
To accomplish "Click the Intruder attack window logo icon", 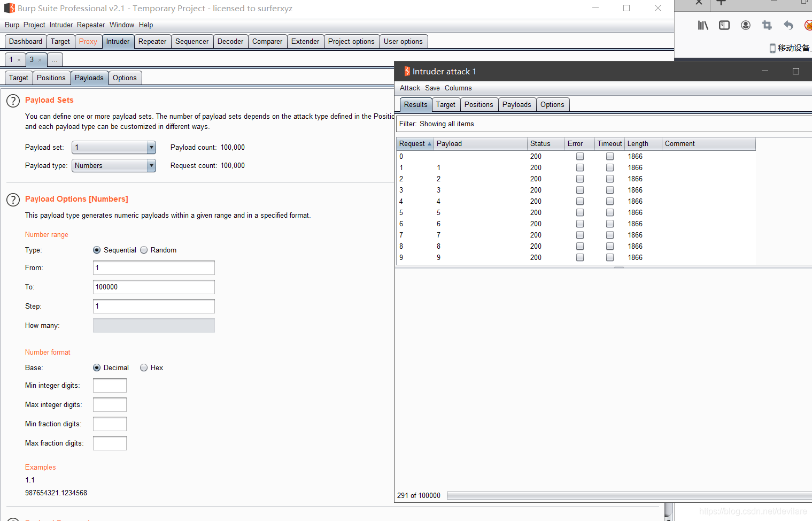I will (x=407, y=71).
